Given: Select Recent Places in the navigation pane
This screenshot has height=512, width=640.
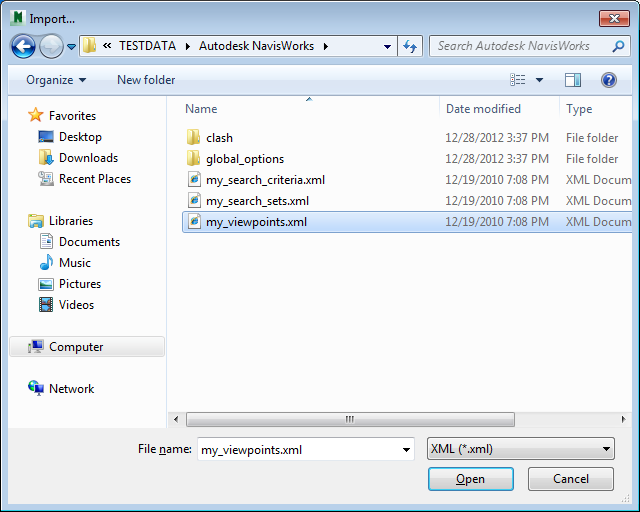Looking at the screenshot, I should pos(95,179).
